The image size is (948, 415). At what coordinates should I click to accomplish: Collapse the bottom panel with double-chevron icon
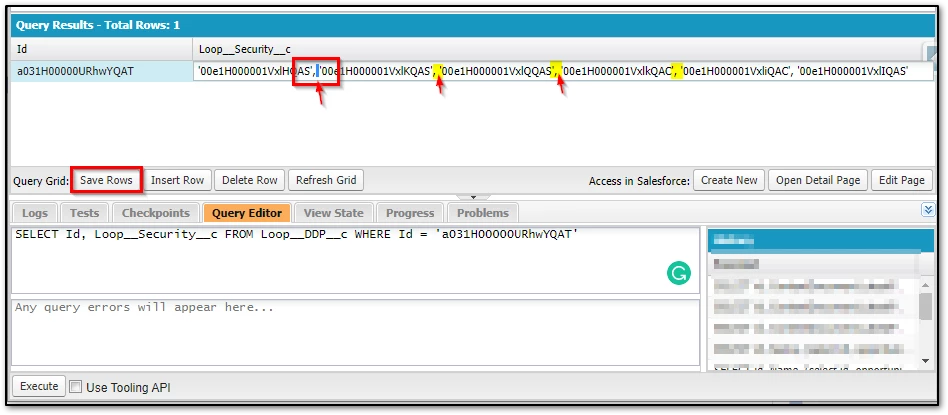(927, 209)
